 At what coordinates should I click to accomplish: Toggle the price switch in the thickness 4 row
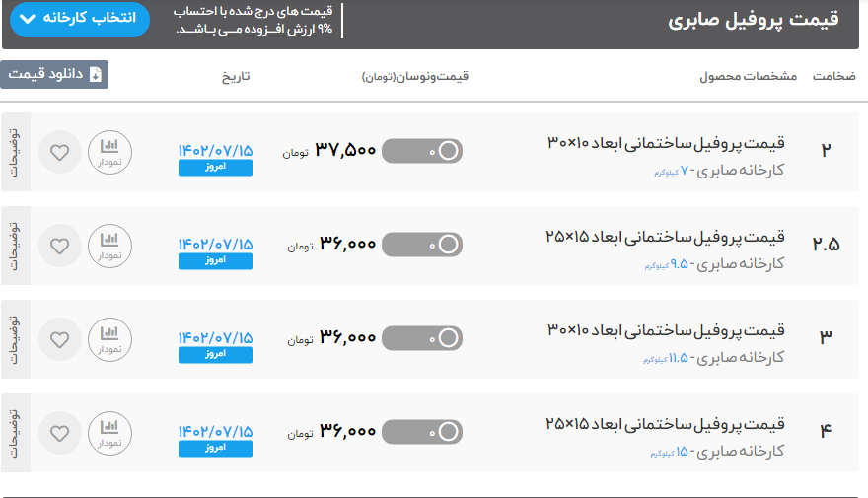point(422,432)
